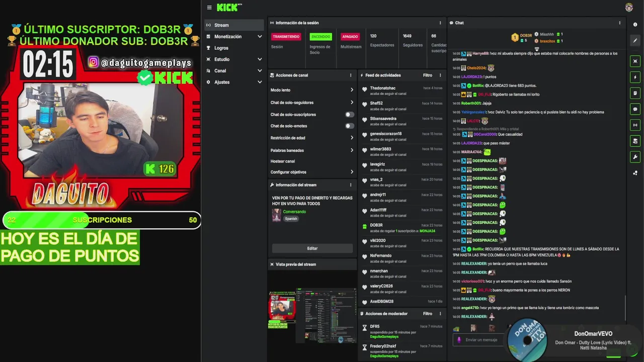Click username LAJORDA23 saying 'I puntos'
The width and height of the screenshot is (644, 362).
click(x=471, y=77)
